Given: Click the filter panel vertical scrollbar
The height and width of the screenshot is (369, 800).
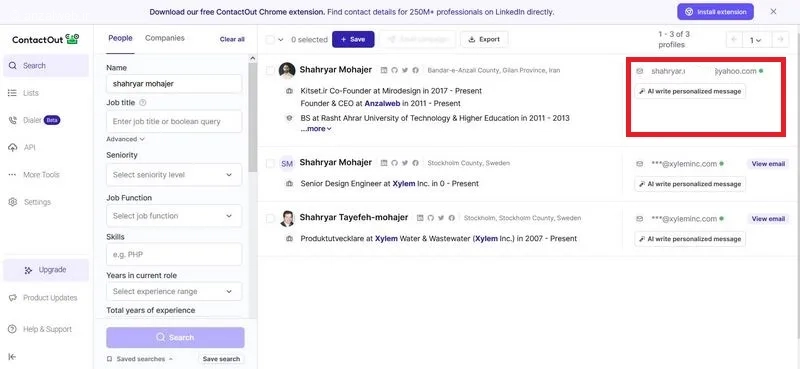Looking at the screenshot, I should click(x=253, y=117).
